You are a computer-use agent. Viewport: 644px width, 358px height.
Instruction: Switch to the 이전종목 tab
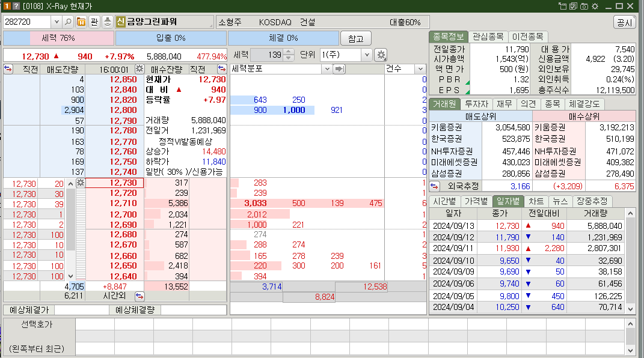(528, 37)
